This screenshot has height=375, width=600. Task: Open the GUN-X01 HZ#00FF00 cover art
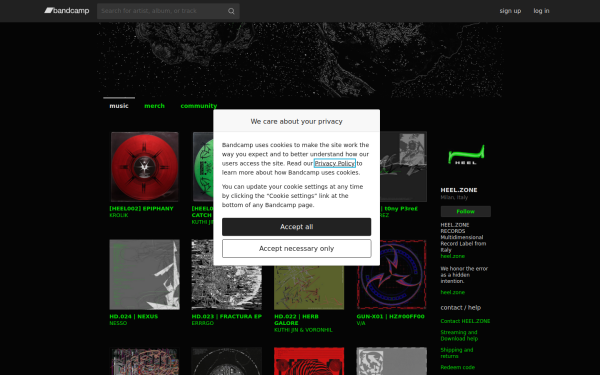coord(391,275)
